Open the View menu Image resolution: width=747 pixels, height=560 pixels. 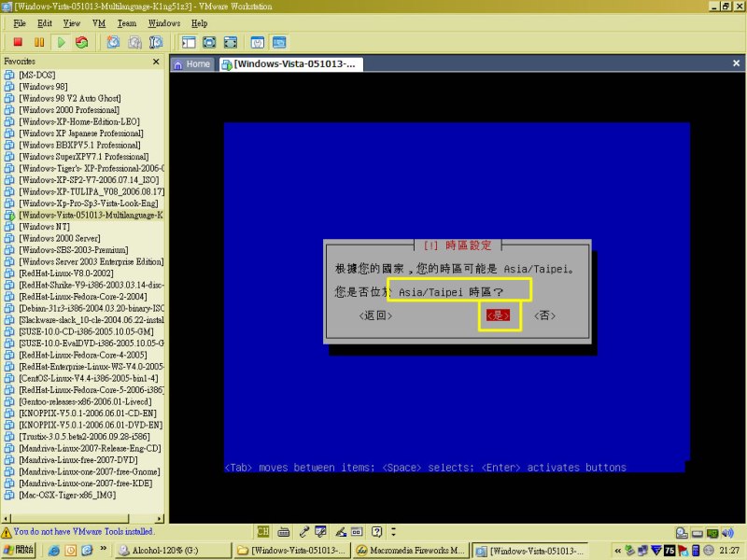tap(72, 23)
